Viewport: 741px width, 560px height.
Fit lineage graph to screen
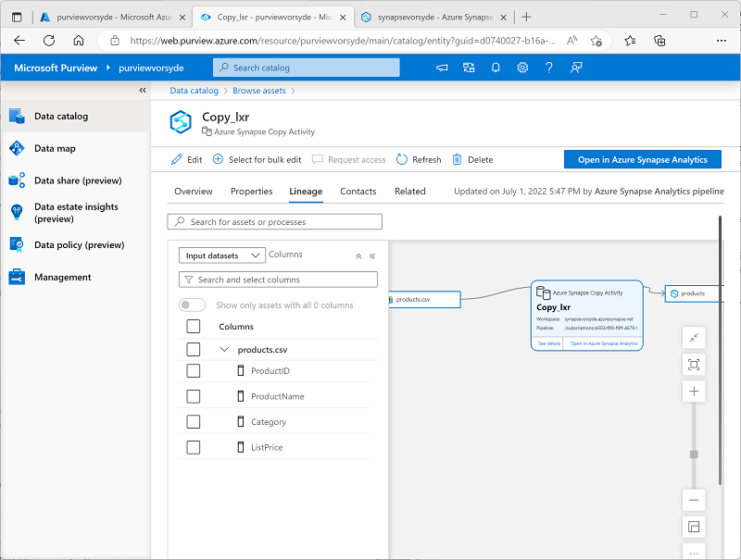(694, 365)
